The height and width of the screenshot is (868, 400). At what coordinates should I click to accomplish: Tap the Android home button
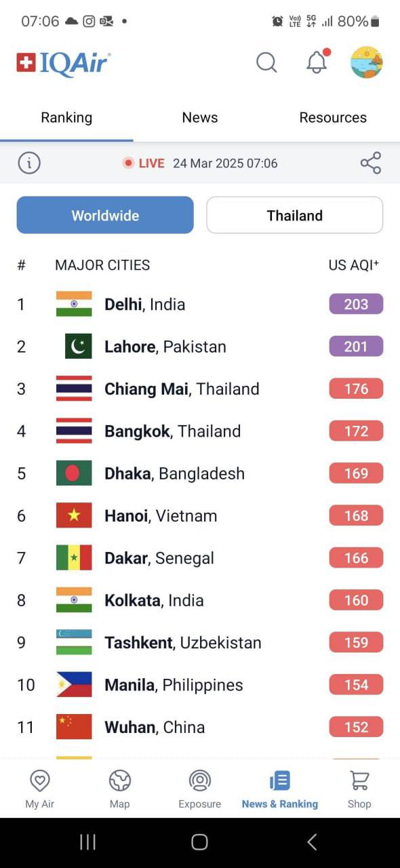[x=199, y=842]
